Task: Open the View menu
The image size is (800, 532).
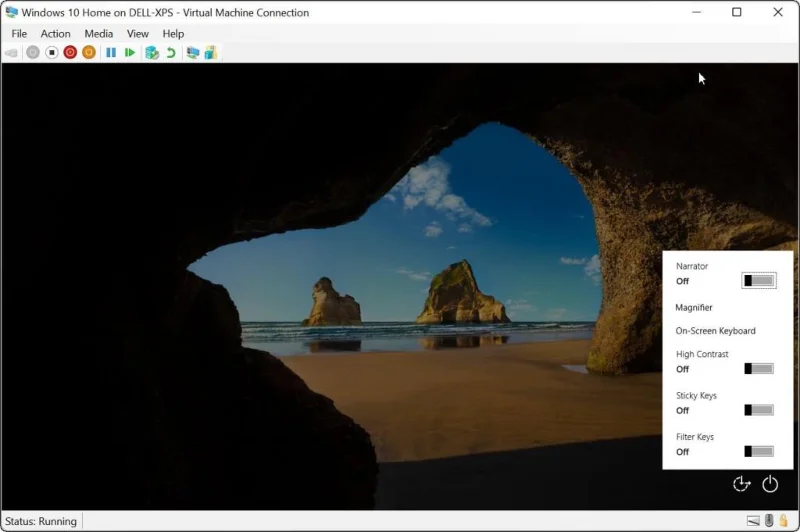Action: pyautogui.click(x=138, y=34)
